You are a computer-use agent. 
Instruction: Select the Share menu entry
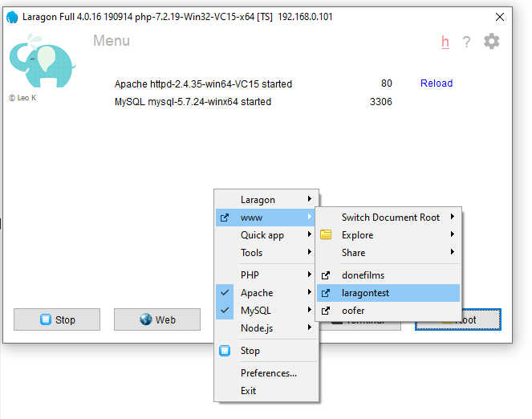tap(388, 253)
